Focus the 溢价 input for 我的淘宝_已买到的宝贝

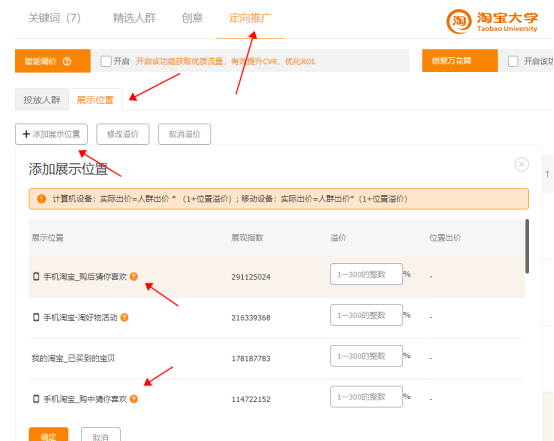(366, 356)
